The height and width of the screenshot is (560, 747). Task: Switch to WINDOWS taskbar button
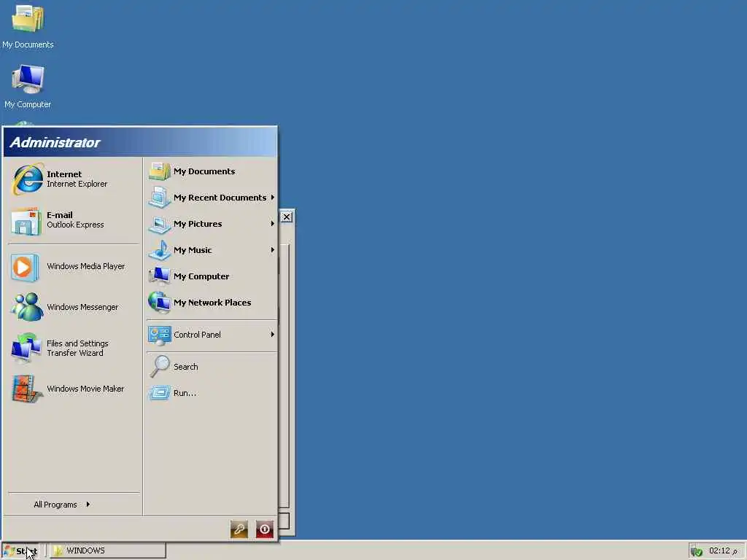[108, 551]
